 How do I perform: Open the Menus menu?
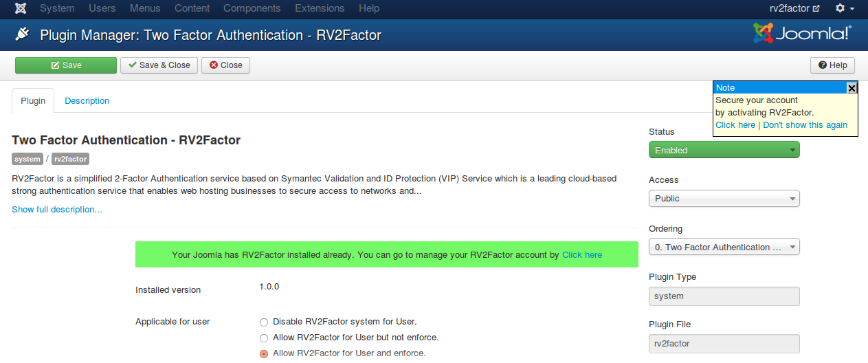point(145,8)
